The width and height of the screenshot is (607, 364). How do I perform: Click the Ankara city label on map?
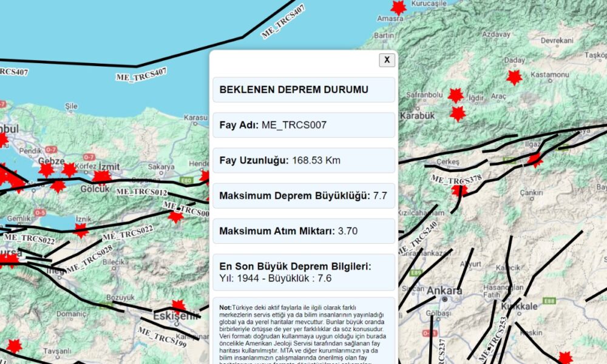click(x=444, y=291)
